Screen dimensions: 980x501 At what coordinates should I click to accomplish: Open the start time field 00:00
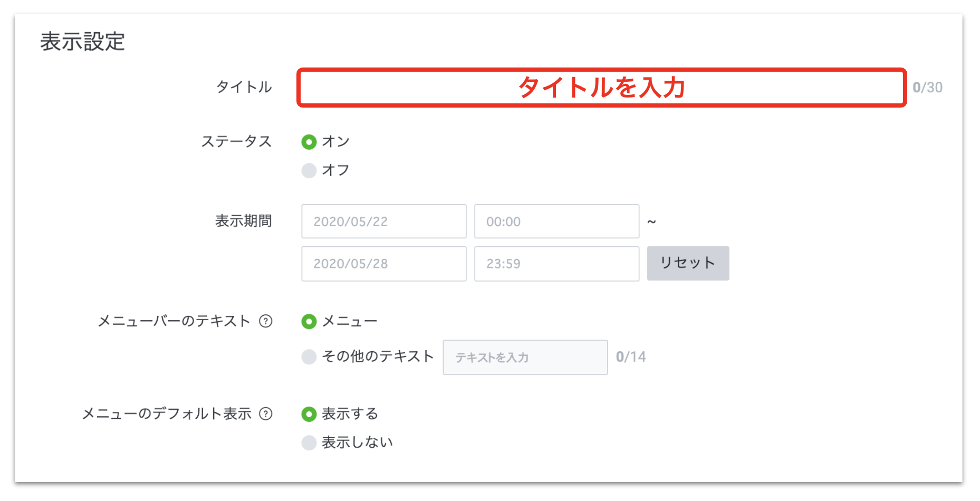(x=556, y=221)
